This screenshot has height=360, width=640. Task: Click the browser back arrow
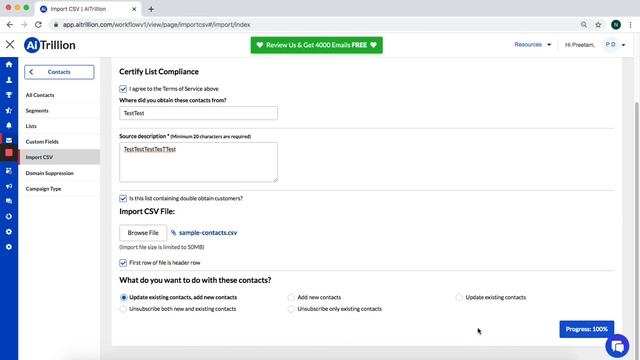click(10, 25)
